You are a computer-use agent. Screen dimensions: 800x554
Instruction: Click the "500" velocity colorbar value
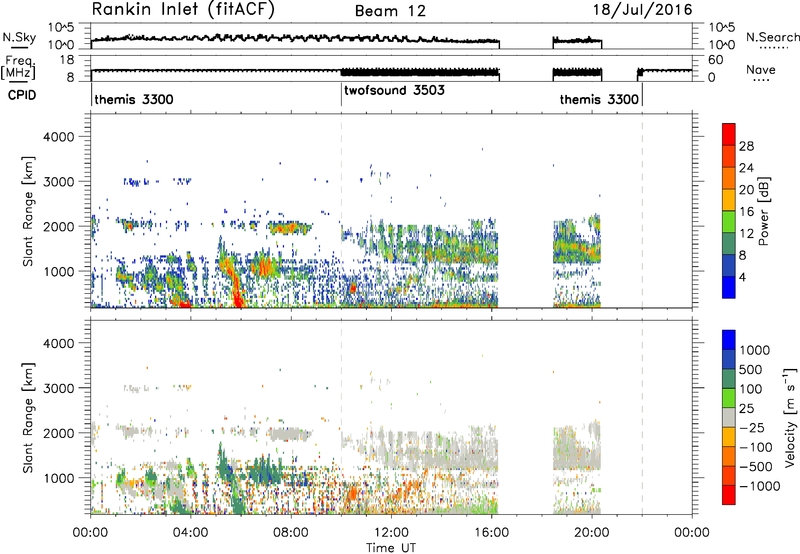click(x=751, y=369)
